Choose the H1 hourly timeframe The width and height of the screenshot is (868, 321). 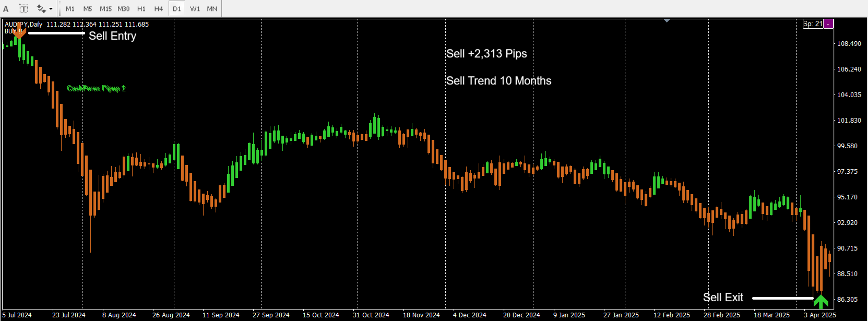point(141,9)
